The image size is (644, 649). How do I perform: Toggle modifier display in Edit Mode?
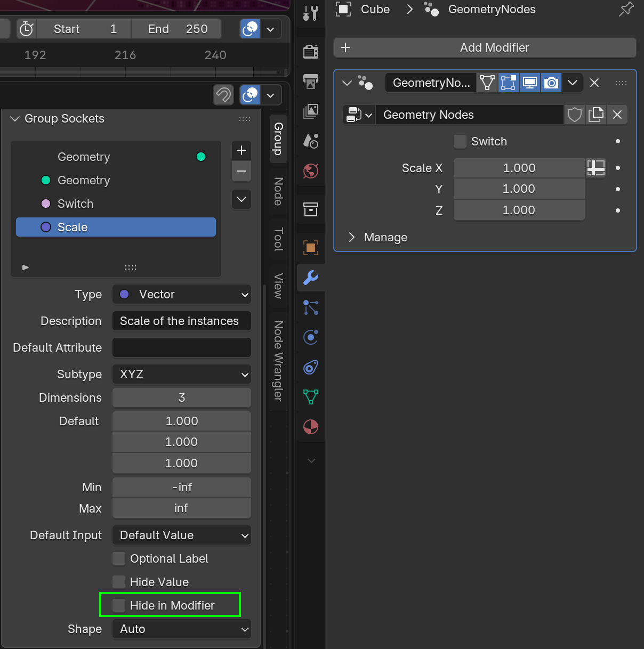coord(509,83)
